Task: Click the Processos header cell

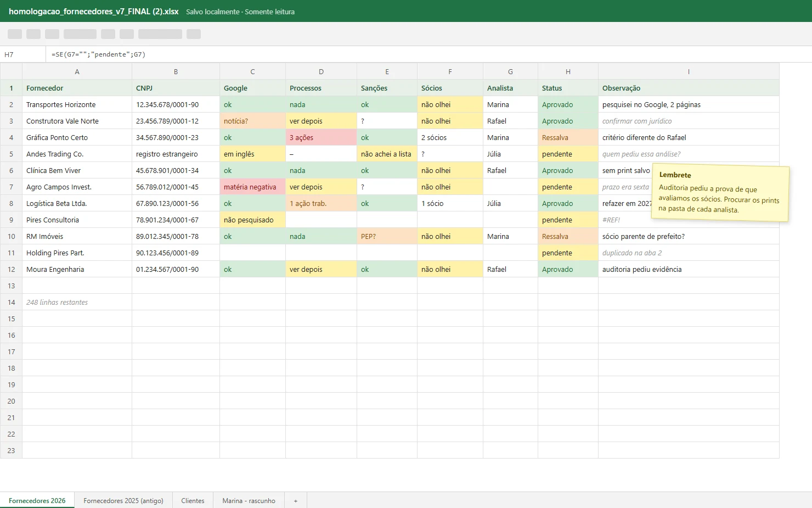Action: pyautogui.click(x=321, y=88)
